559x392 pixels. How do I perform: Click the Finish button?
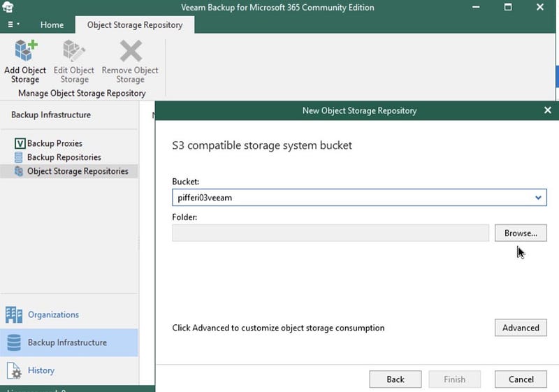pyautogui.click(x=455, y=379)
